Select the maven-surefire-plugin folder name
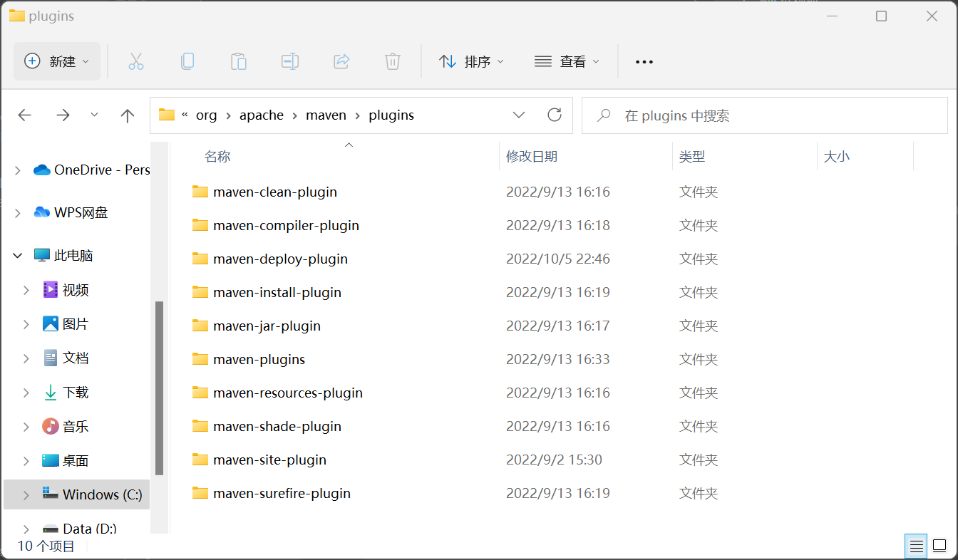The image size is (958, 560). click(282, 493)
